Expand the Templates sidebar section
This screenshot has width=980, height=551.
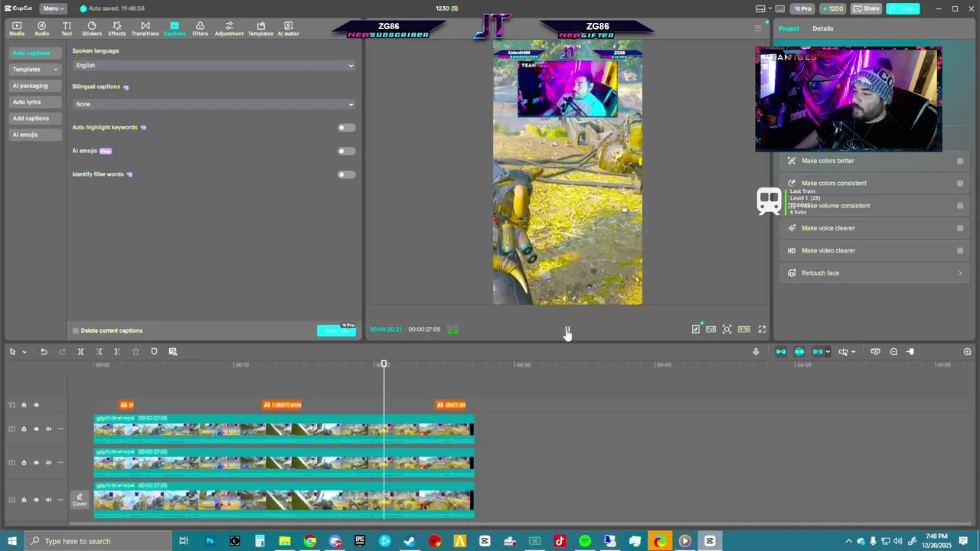tap(55, 70)
